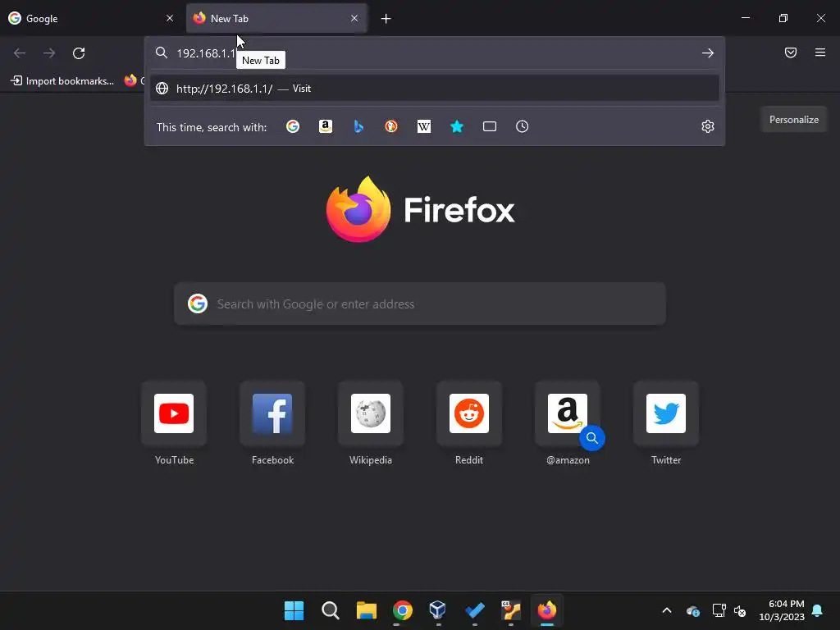The image size is (840, 630).
Task: Click the Firefox taskbar icon
Action: tap(547, 610)
